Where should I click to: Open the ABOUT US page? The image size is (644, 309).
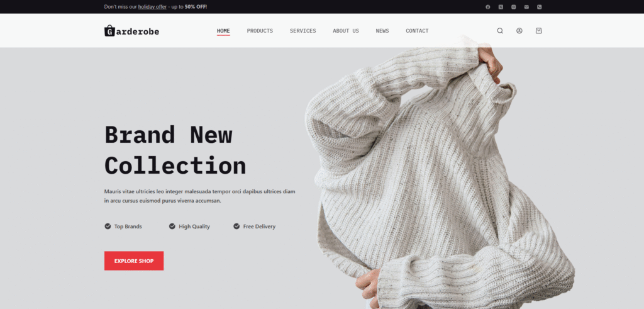pyautogui.click(x=346, y=31)
